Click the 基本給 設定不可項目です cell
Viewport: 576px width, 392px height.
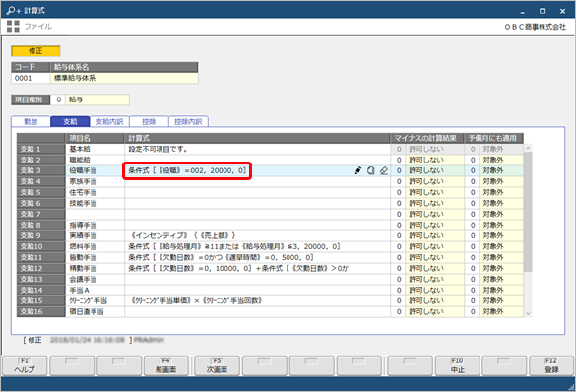257,149
